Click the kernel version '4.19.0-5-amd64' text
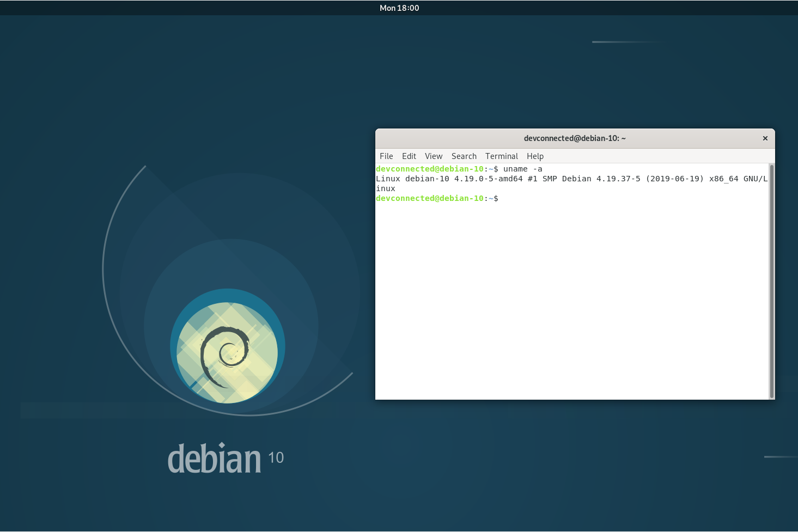This screenshot has width=798, height=532. click(x=489, y=179)
